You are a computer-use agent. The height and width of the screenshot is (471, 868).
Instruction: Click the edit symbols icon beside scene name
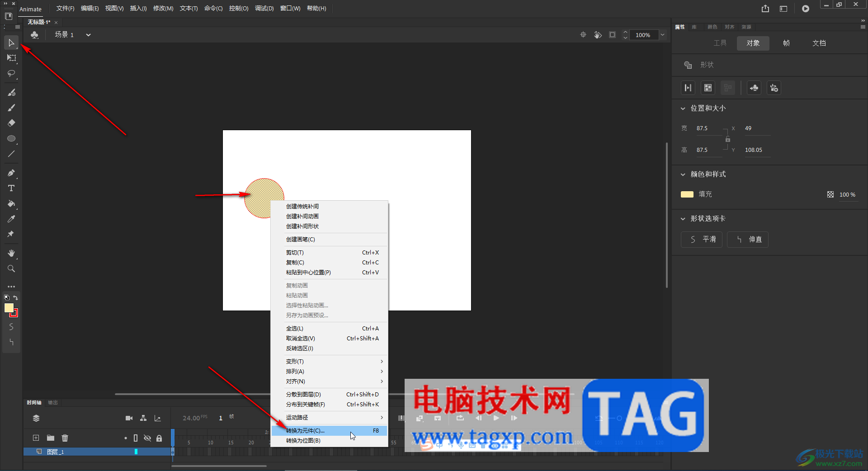pyautogui.click(x=35, y=35)
